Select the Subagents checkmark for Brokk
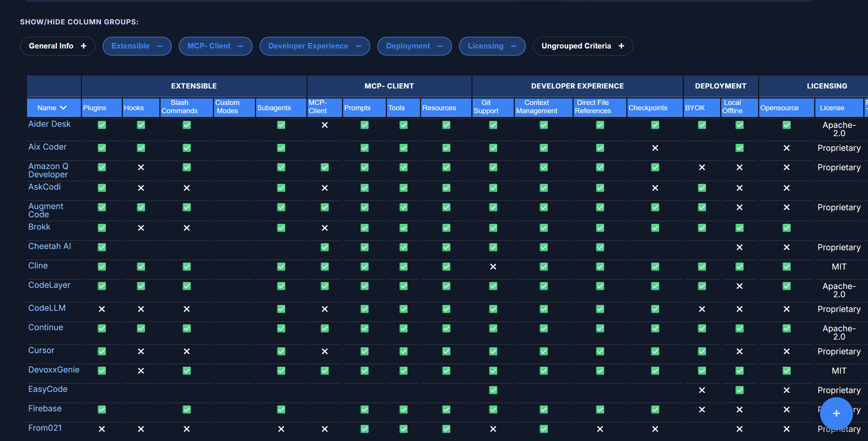The width and height of the screenshot is (868, 441). click(x=281, y=228)
